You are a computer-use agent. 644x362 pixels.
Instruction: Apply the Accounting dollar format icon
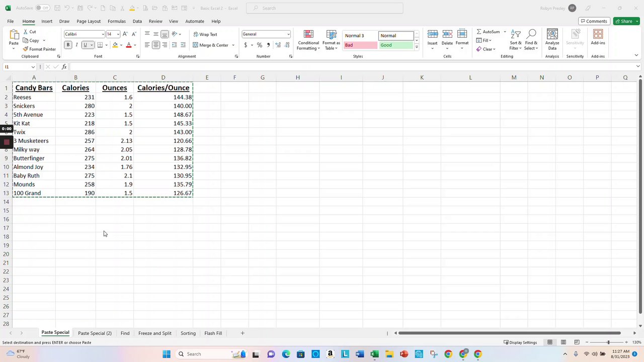[246, 45]
